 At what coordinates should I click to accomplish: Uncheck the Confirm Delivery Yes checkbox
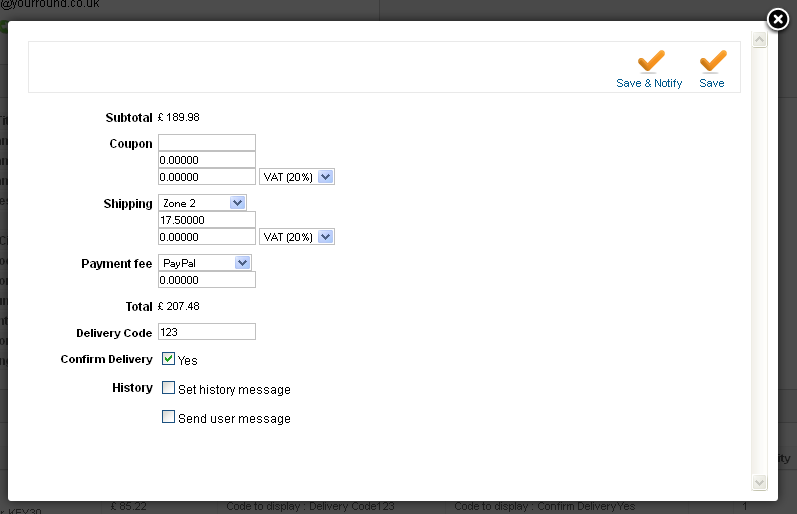(169, 359)
